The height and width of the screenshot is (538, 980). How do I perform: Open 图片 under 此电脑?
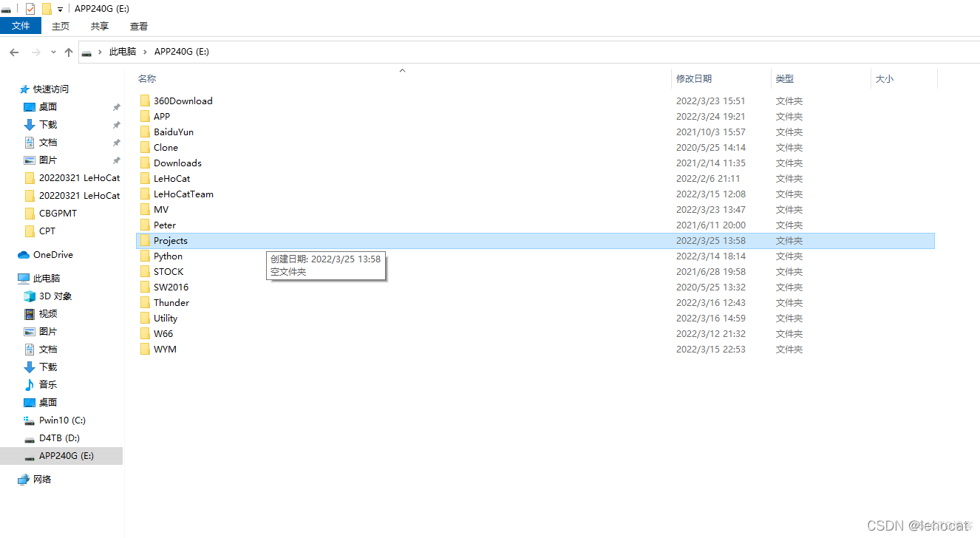[x=48, y=331]
